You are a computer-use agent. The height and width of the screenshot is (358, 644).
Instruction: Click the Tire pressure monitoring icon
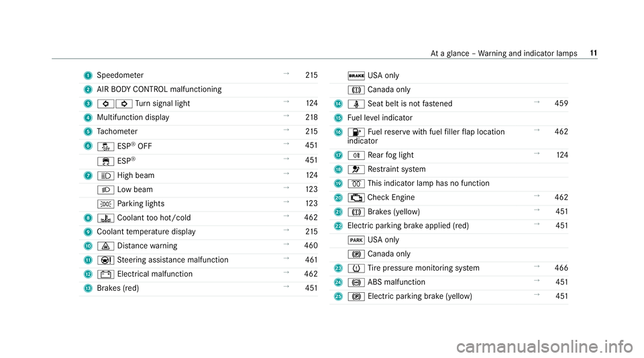pyautogui.click(x=354, y=268)
